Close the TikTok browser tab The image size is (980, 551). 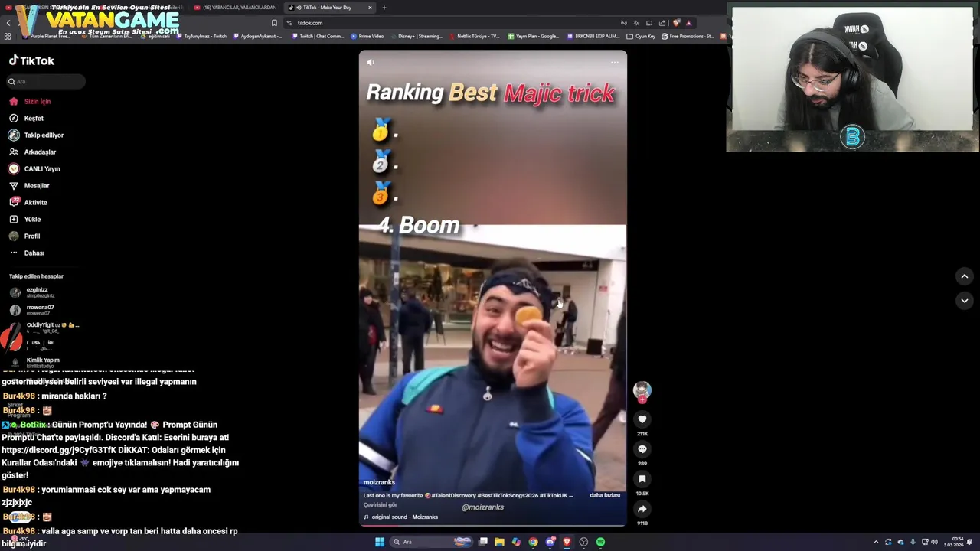tap(370, 8)
